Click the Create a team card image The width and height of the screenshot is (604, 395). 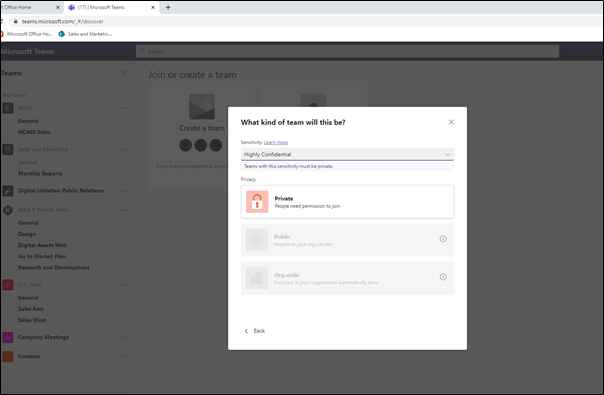[202, 106]
